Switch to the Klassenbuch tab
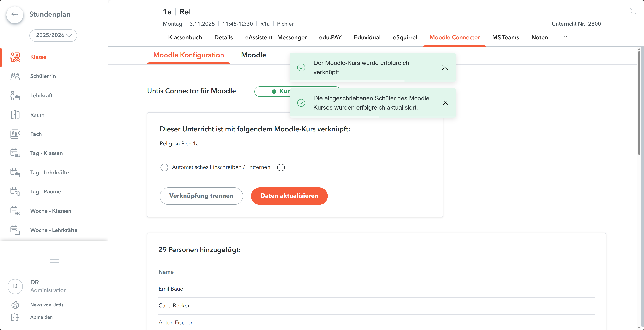The height and width of the screenshot is (330, 644). coord(185,37)
